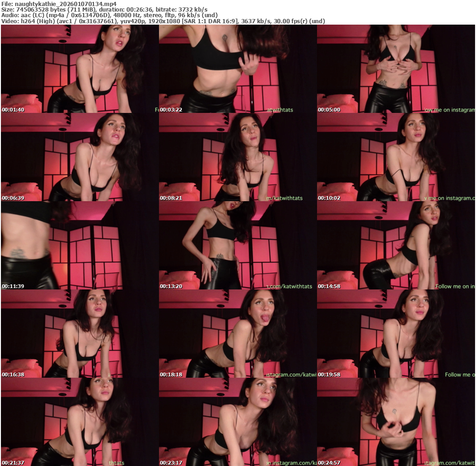Choose the thumbnail stamped 00:21:37
The width and height of the screenshot is (476, 466).
(80, 422)
